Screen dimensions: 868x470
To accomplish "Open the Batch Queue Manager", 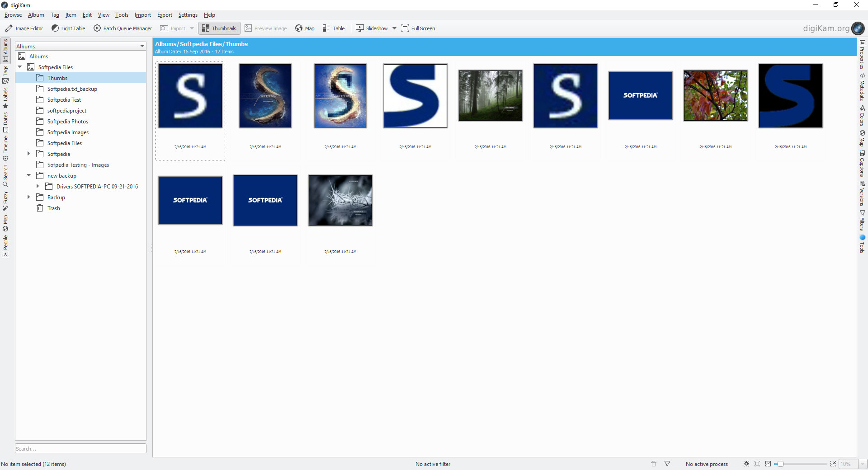I will [123, 28].
